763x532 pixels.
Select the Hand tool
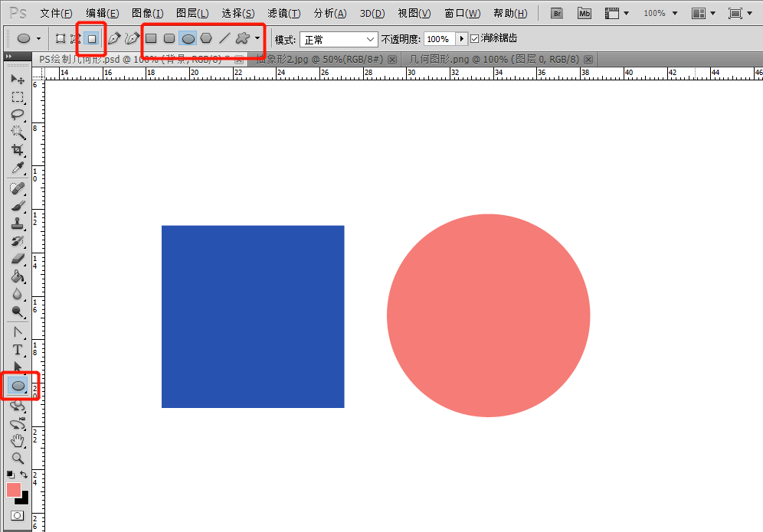tap(18, 441)
